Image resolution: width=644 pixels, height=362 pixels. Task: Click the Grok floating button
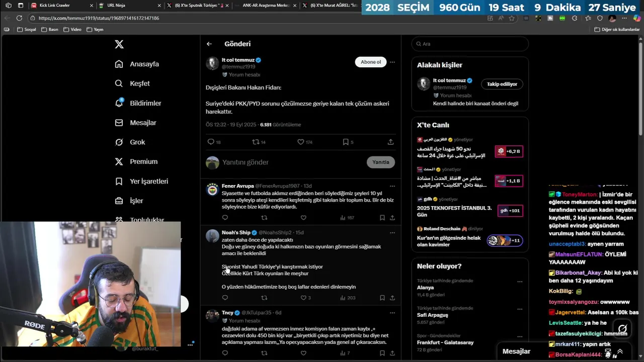click(x=622, y=329)
